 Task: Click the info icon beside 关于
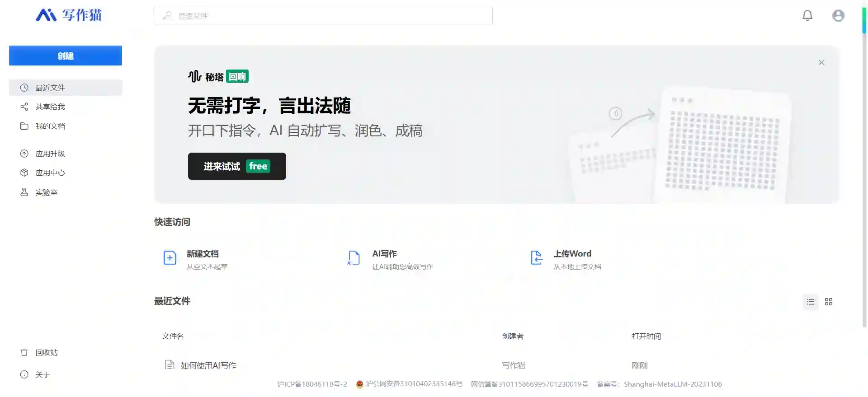point(24,374)
